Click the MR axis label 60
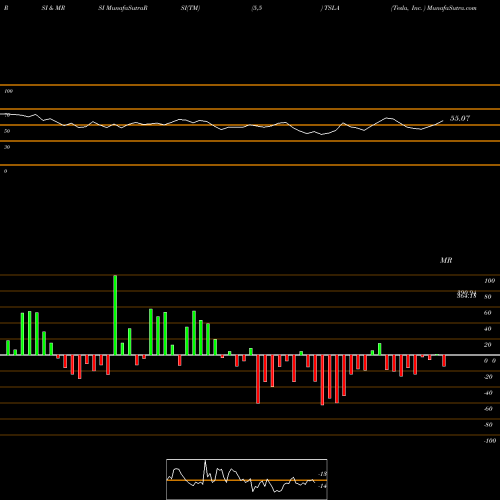The width and height of the screenshot is (500, 500). [487, 313]
